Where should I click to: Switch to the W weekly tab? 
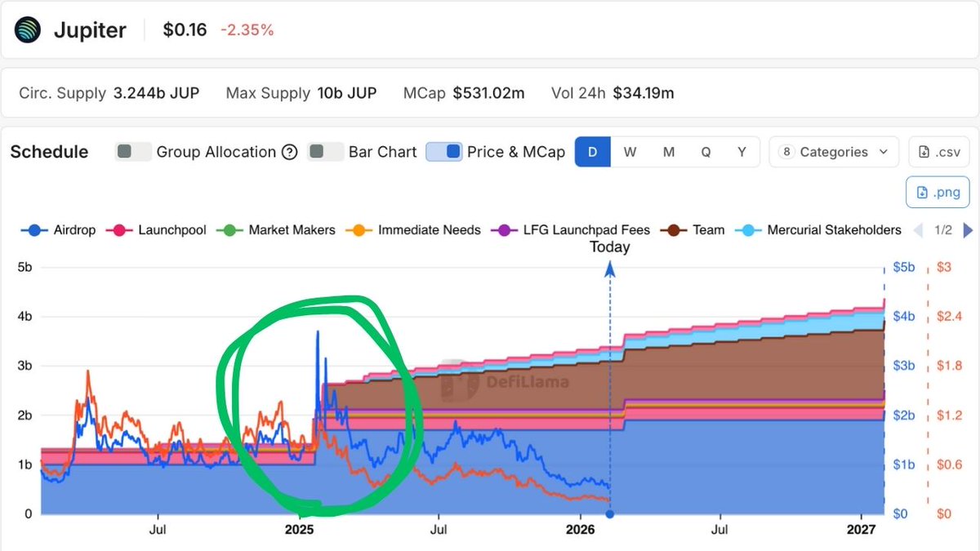[631, 152]
